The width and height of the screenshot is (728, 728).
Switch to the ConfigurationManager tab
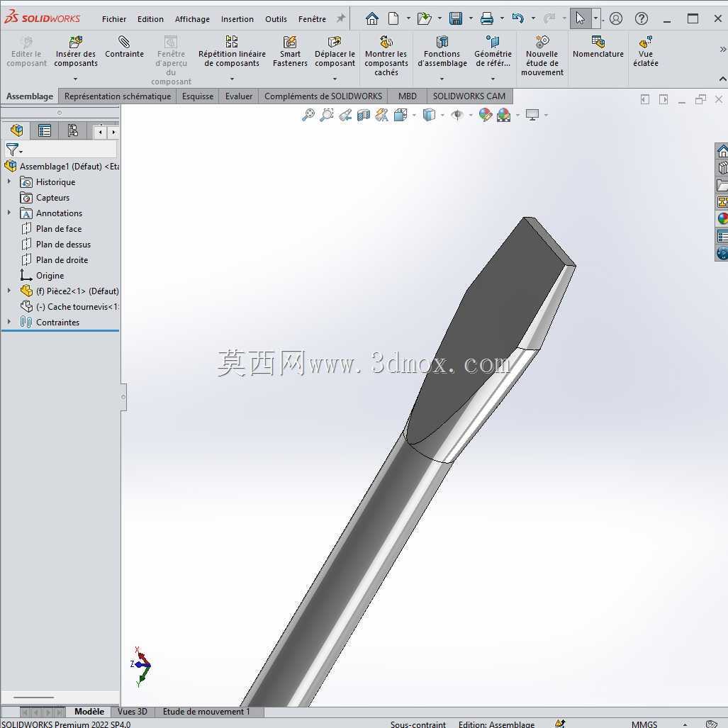click(72, 130)
